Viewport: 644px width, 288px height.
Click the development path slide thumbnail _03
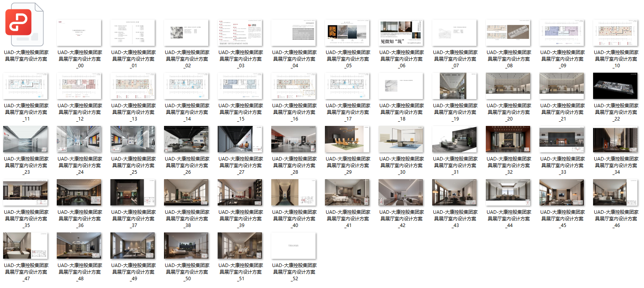[240, 33]
